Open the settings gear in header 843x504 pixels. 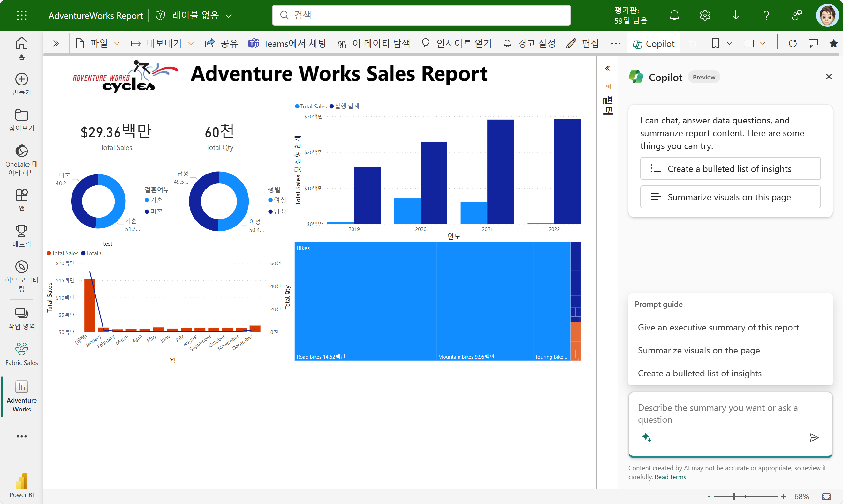[x=705, y=15]
